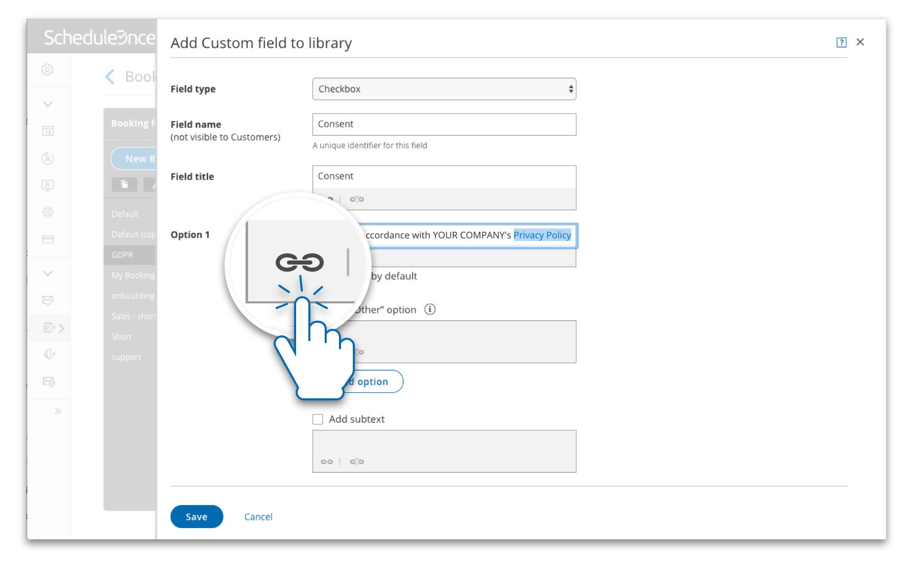The image size is (924, 572).
Task: Select the GDPR booking form
Action: [x=123, y=255]
